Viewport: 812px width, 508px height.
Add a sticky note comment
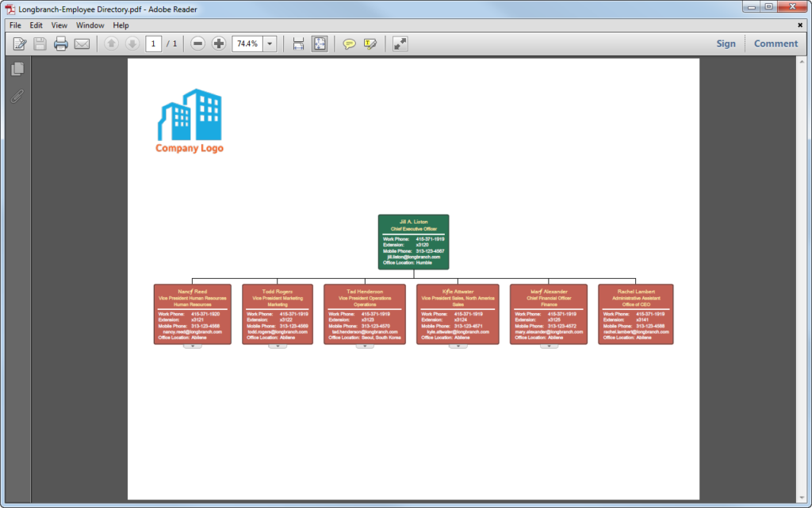(x=350, y=44)
